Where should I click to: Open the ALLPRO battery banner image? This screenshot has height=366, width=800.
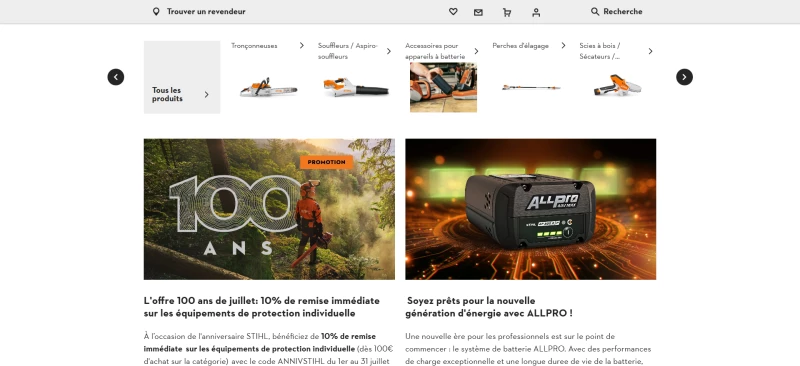point(531,209)
